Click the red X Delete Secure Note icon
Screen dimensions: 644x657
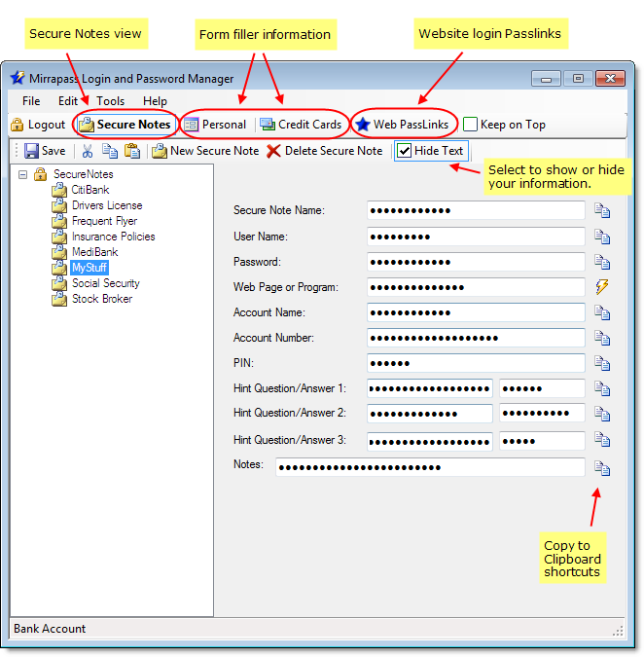[273, 151]
